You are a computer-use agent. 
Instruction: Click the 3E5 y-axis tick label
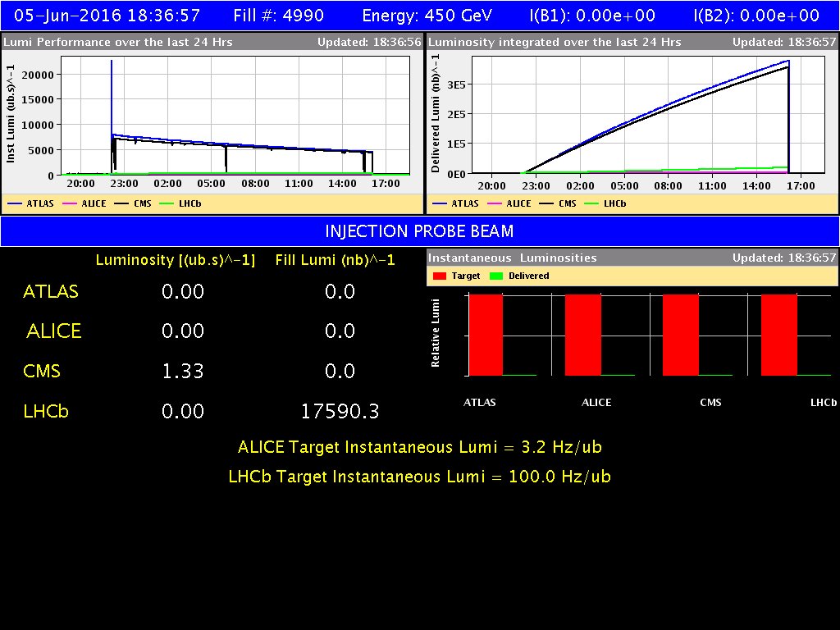pyautogui.click(x=456, y=84)
